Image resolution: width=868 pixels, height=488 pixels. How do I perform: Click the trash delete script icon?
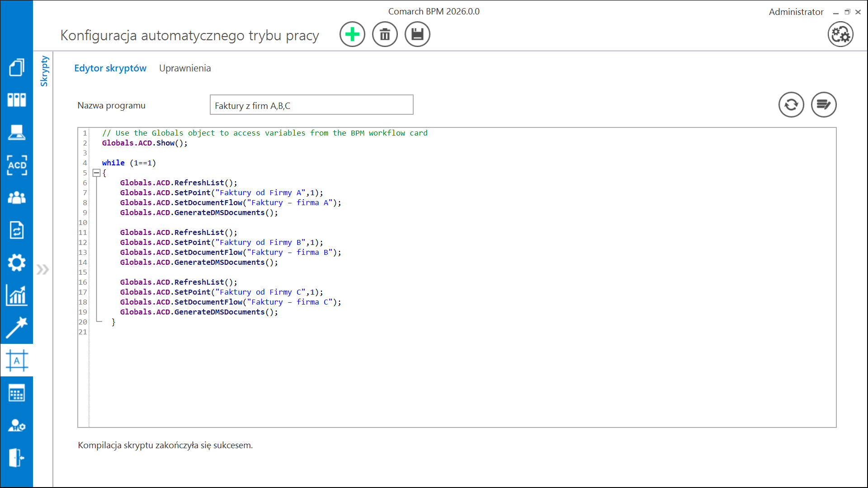(x=385, y=34)
